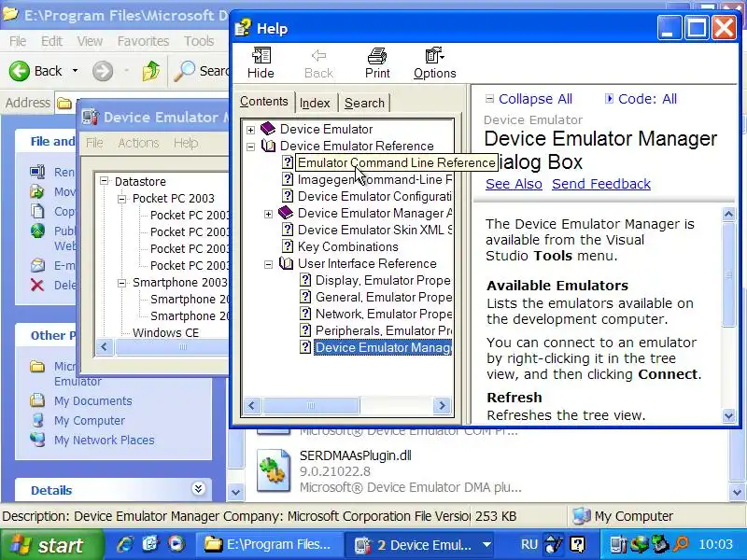Switch to the E:\Program Files taskbar button

coord(268,544)
